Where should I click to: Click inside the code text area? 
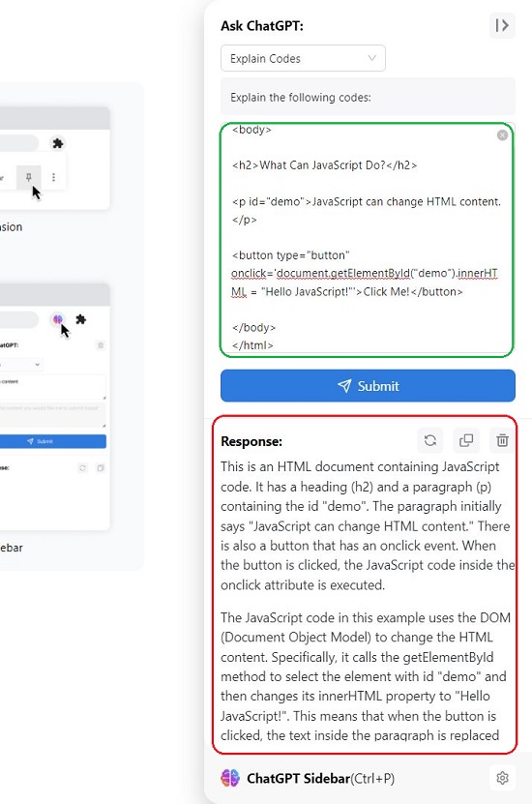coord(367,239)
